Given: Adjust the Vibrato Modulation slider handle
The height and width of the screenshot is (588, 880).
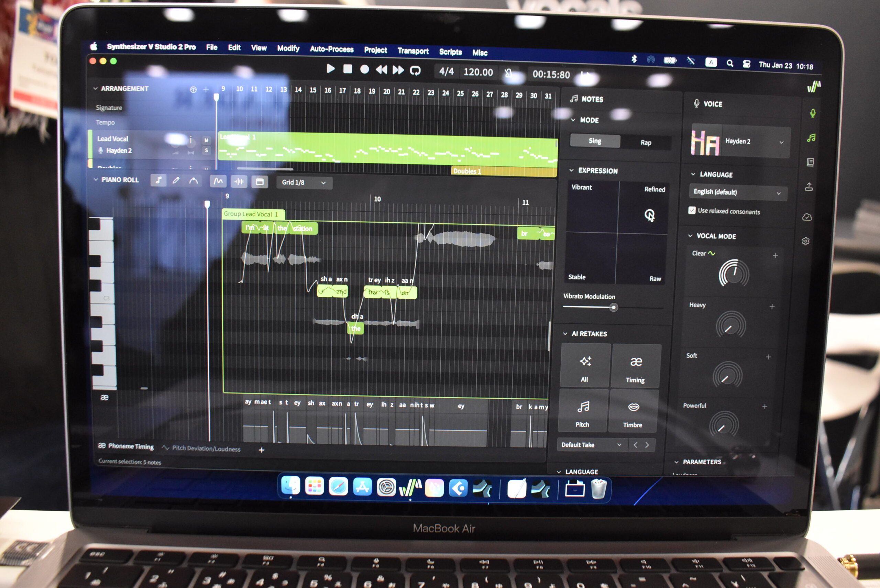Looking at the screenshot, I should point(613,308).
